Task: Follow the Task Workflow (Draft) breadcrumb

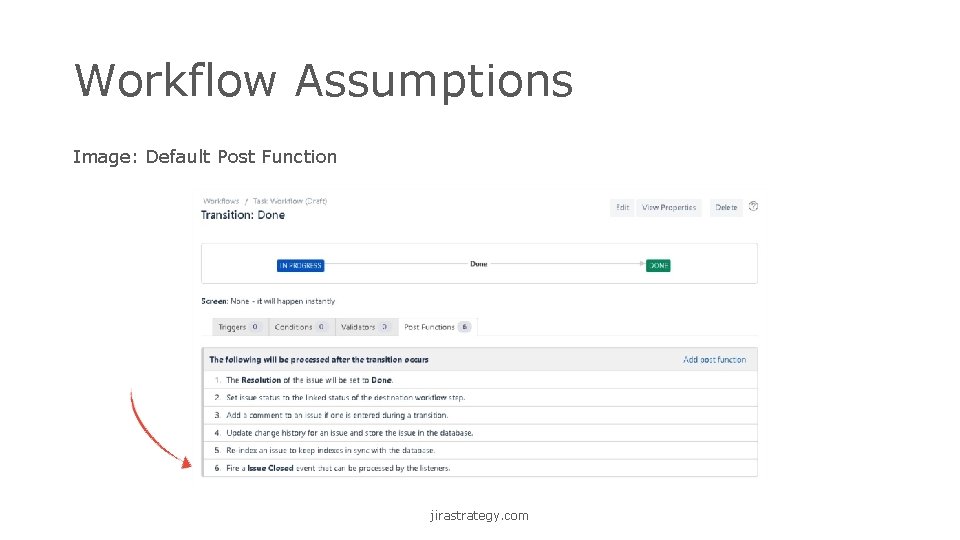Action: pyautogui.click(x=289, y=201)
